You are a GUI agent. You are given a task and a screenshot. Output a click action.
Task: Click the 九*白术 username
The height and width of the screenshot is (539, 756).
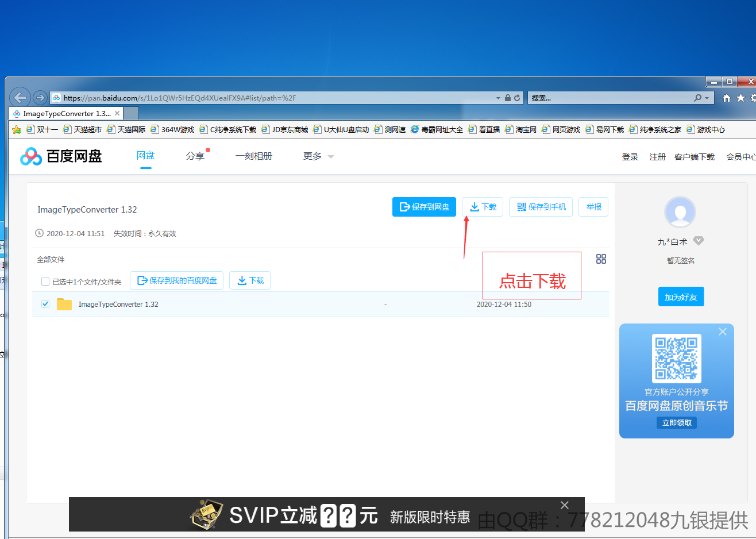672,242
